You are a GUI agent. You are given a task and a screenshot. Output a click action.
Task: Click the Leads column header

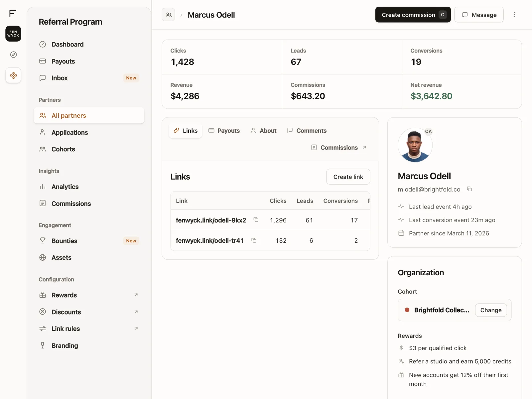[305, 201]
